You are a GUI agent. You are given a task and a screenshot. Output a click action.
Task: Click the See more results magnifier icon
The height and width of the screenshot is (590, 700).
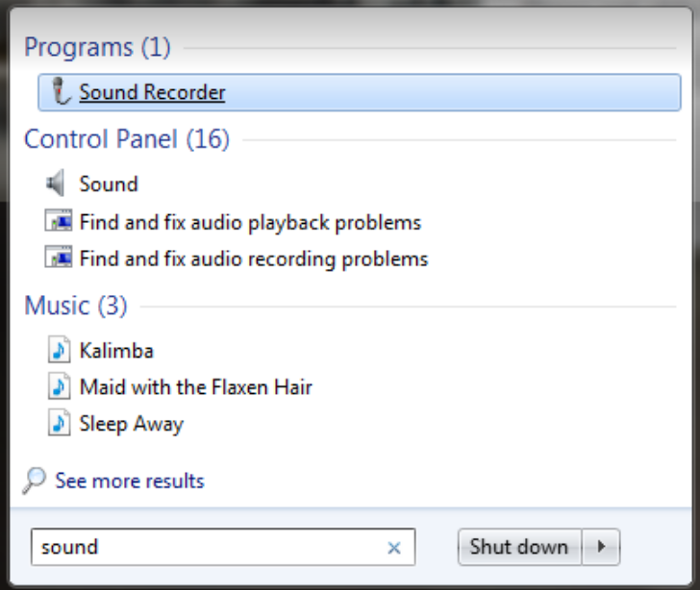[35, 480]
